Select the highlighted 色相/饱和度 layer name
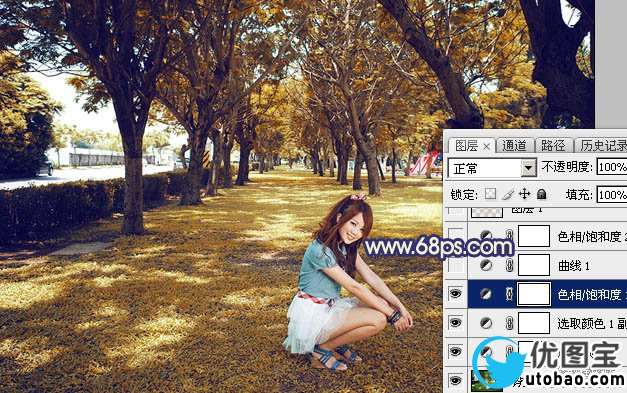This screenshot has width=627, height=393. pos(592,295)
